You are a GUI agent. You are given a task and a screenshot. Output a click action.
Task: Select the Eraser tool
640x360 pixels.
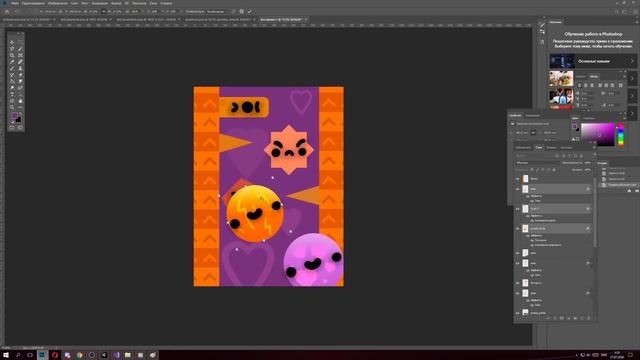pos(20,75)
